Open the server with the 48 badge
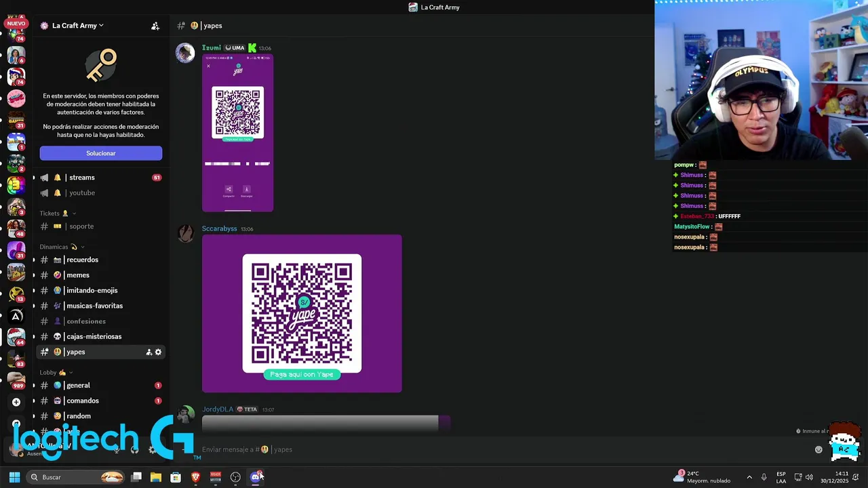Viewport: 868px width, 488px height. 16,228
